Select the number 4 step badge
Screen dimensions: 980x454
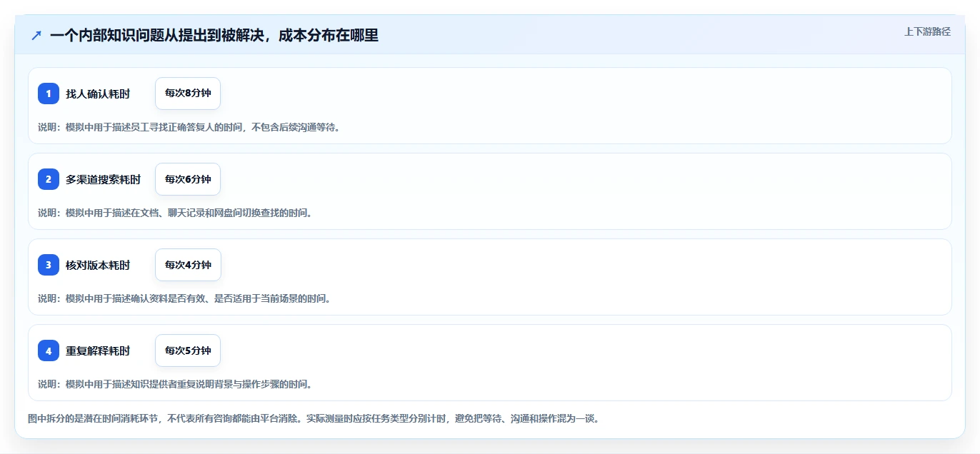point(49,350)
